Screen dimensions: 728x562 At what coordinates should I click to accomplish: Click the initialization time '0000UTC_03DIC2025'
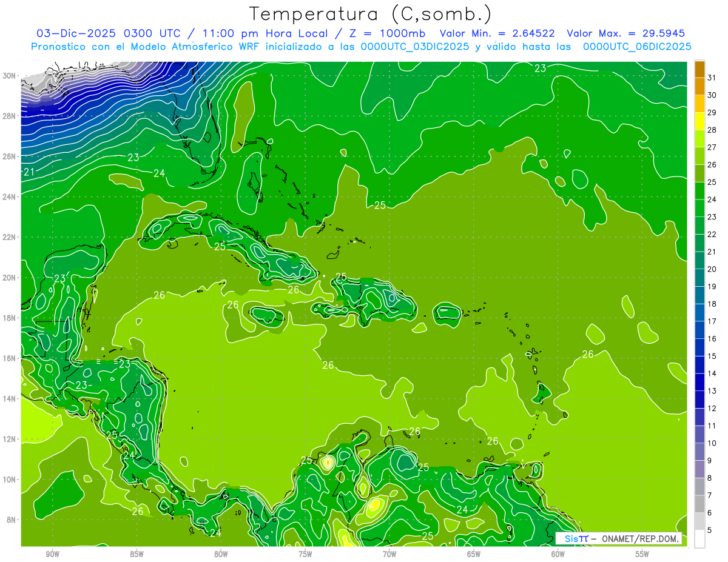415,47
